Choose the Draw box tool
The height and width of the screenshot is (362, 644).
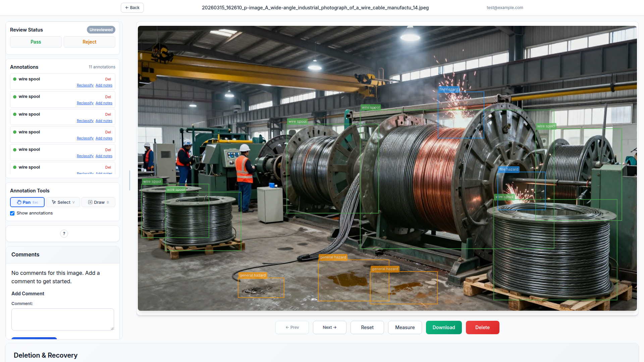pyautogui.click(x=98, y=202)
